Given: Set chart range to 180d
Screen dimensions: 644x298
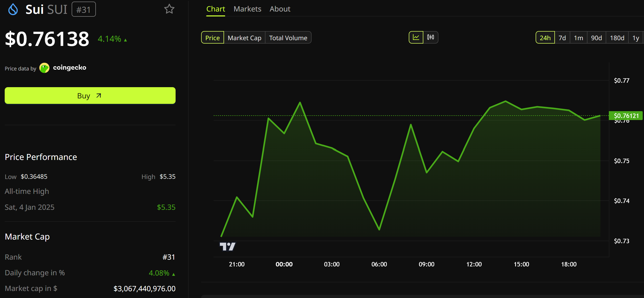Looking at the screenshot, I should click(x=617, y=38).
